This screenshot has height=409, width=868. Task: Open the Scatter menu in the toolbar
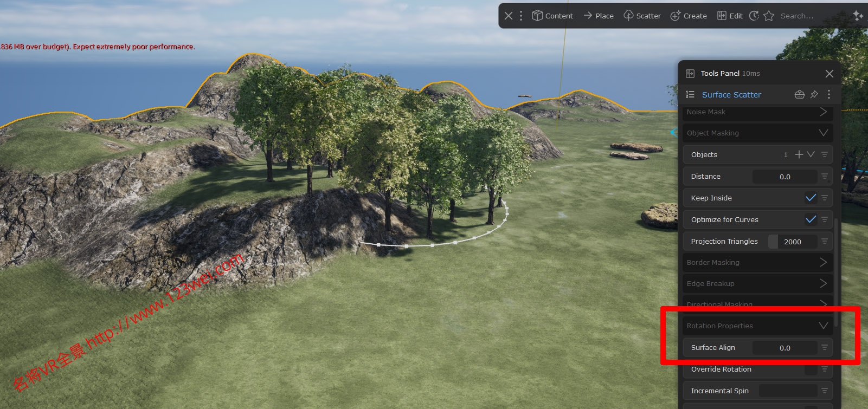tap(642, 16)
